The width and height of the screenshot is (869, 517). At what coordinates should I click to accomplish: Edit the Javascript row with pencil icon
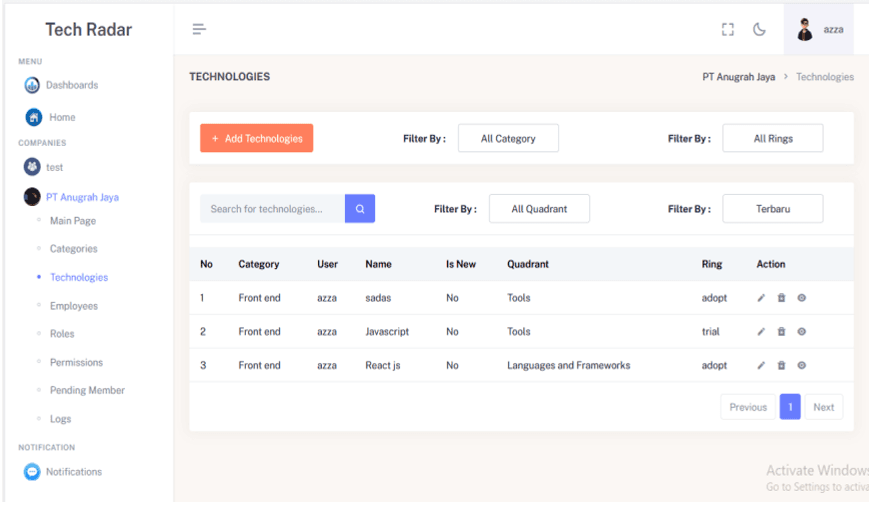click(761, 332)
